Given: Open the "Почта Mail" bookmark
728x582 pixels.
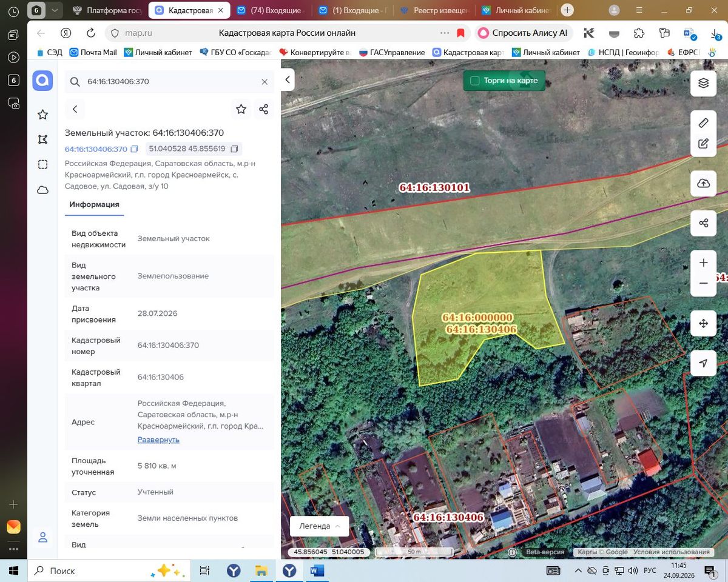Looking at the screenshot, I should click(x=93, y=53).
